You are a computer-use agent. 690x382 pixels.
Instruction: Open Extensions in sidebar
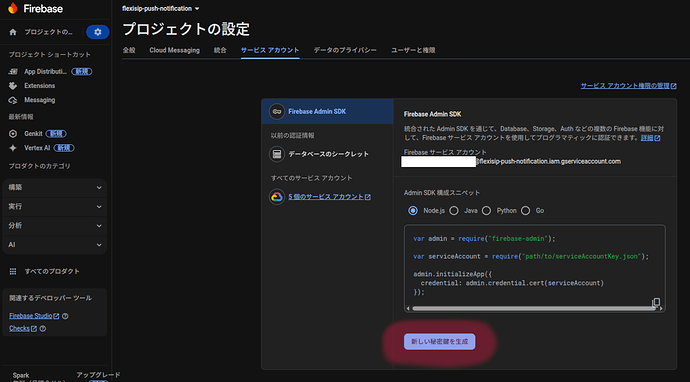point(40,86)
